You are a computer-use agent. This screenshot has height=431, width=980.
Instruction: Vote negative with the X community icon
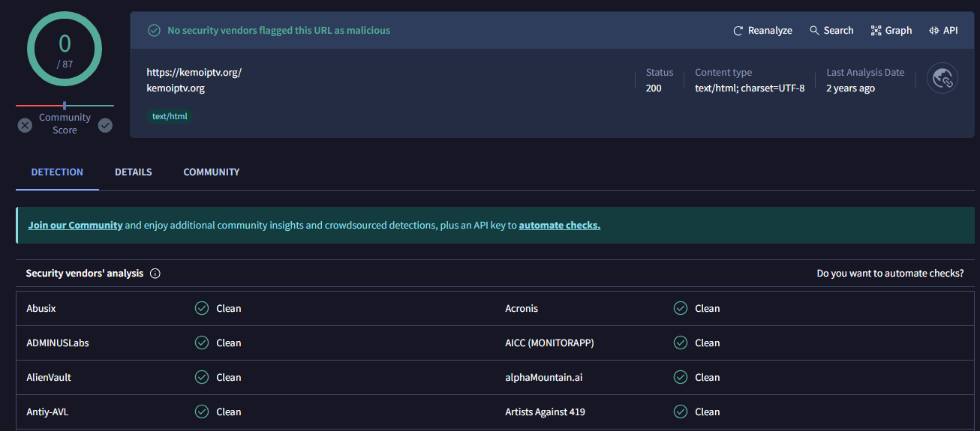pyautogui.click(x=25, y=125)
